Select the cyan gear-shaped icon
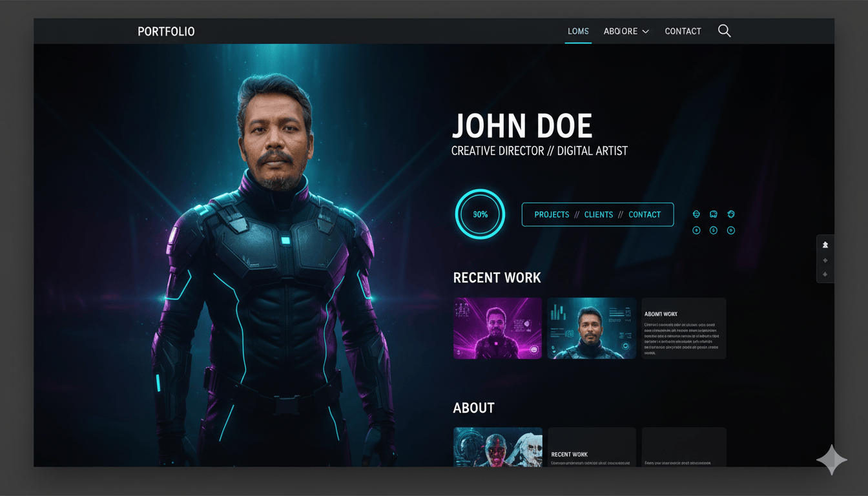This screenshot has height=496, width=868. coord(730,214)
